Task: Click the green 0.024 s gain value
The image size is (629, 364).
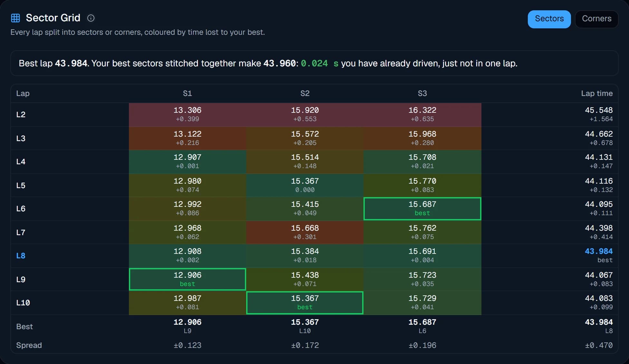Action: pos(319,63)
